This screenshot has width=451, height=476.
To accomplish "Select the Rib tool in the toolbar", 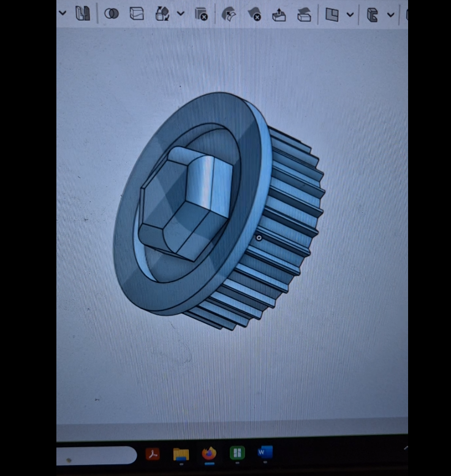I will (83, 13).
